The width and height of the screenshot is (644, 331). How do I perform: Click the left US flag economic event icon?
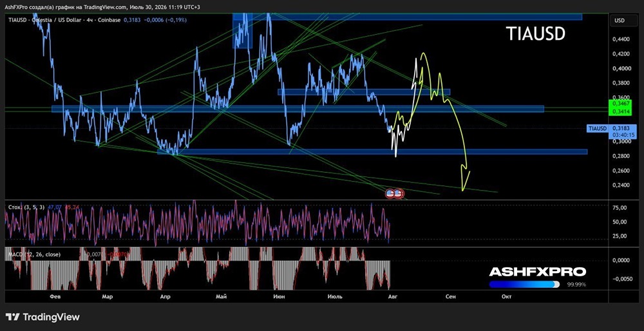(390, 193)
